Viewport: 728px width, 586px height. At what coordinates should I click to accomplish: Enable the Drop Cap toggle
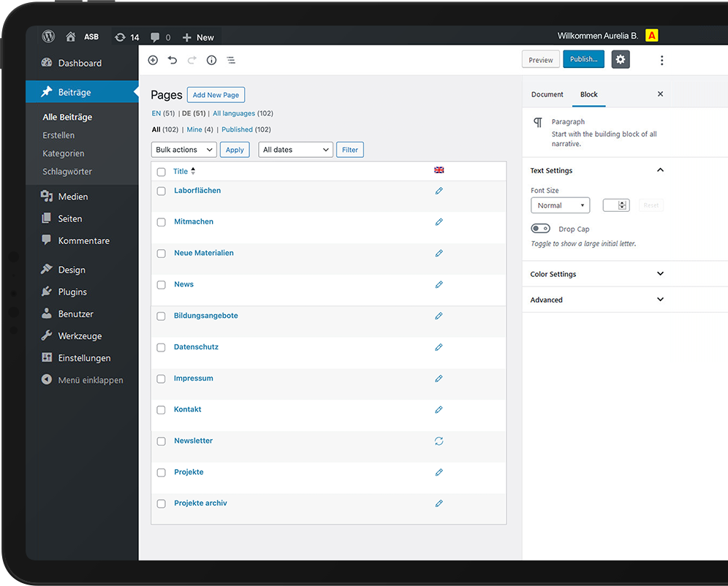[541, 229]
